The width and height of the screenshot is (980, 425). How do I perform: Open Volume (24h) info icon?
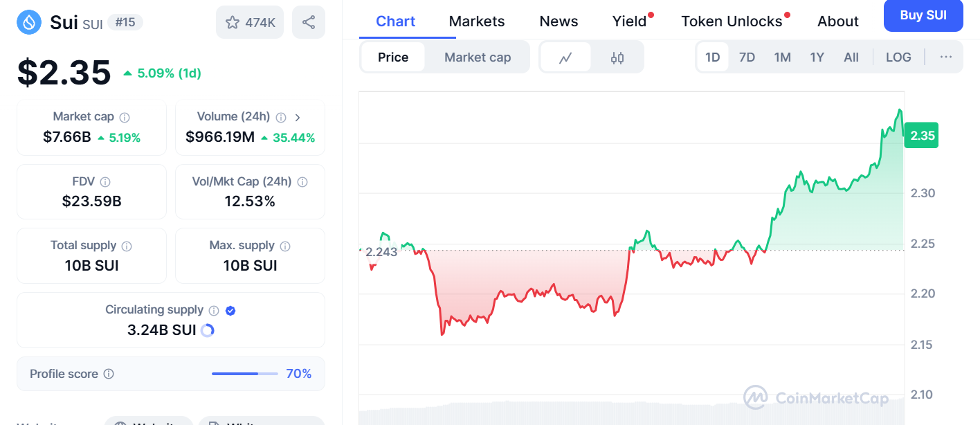pos(281,118)
